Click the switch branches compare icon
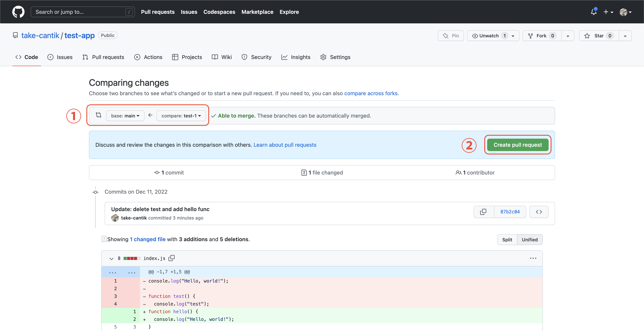 [x=99, y=115]
